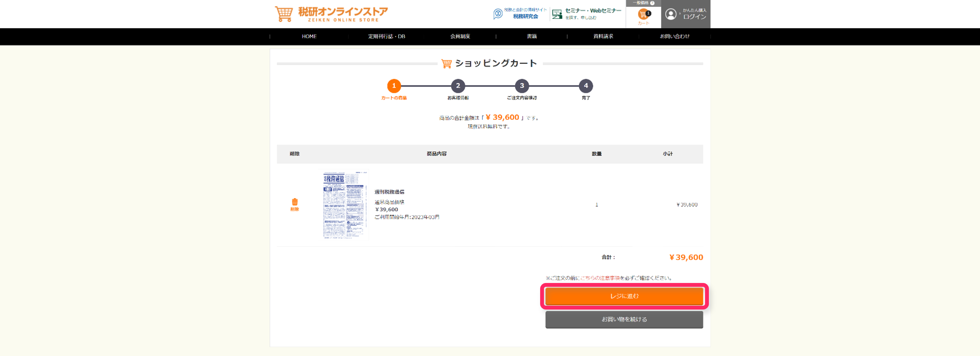This screenshot has width=980, height=356.
Task: Click the total ¥39,600 at bottom
Action: point(686,257)
